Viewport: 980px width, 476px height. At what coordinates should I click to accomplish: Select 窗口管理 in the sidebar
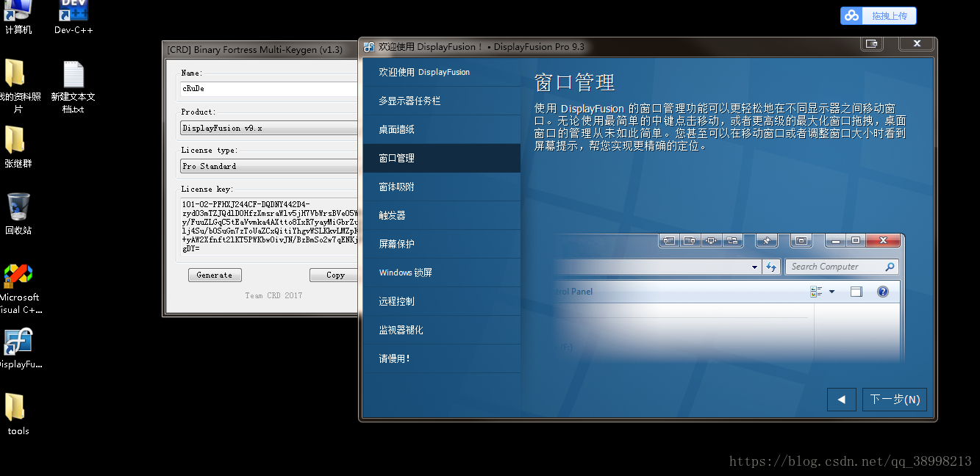pyautogui.click(x=441, y=158)
